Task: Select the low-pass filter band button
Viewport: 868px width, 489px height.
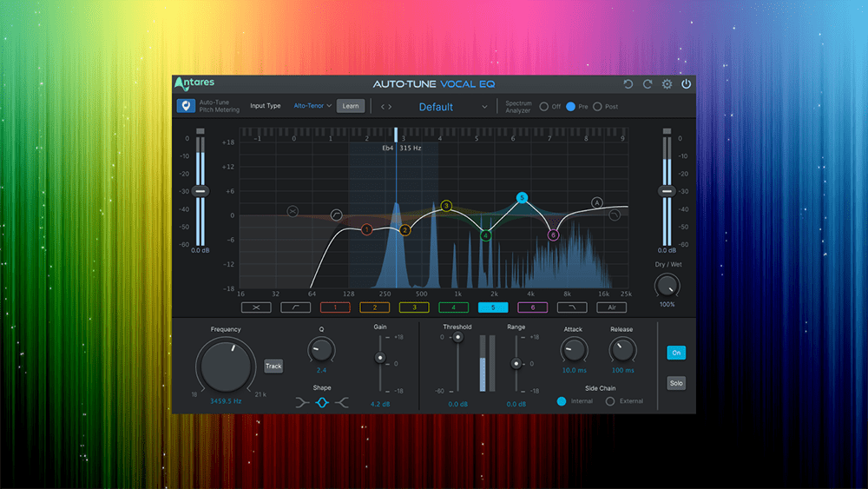Action: pos(572,307)
